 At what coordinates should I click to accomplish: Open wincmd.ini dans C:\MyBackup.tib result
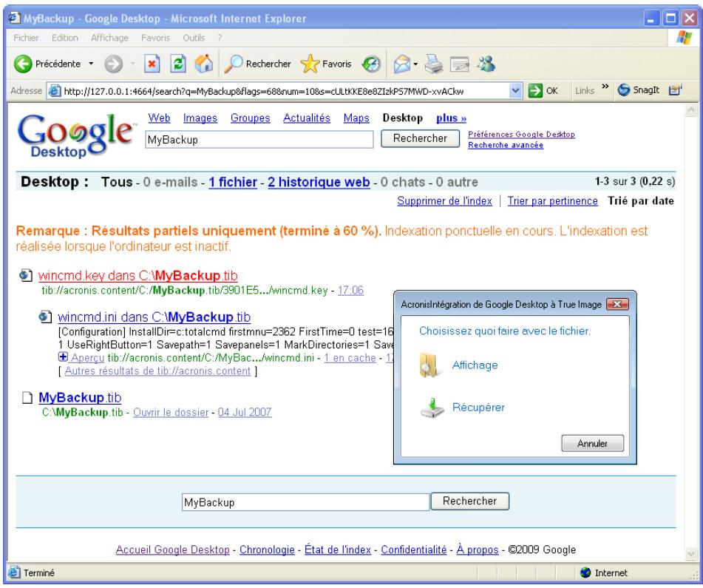pyautogui.click(x=154, y=317)
